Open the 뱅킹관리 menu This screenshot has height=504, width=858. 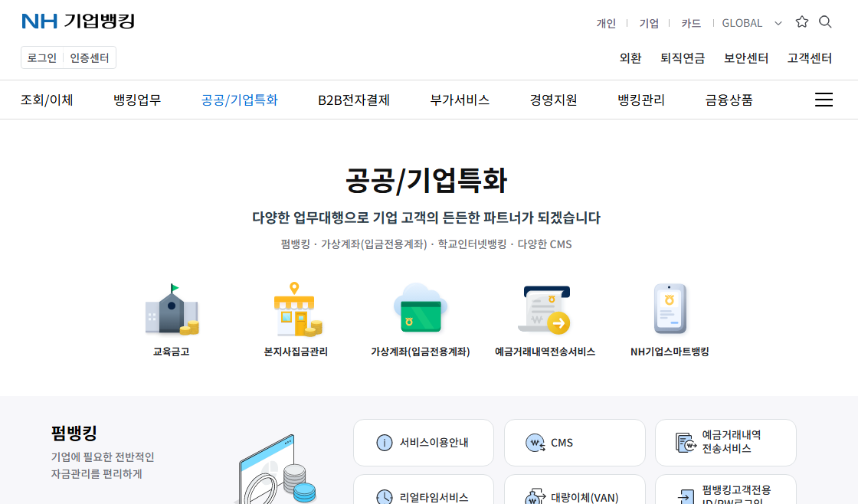tap(641, 100)
